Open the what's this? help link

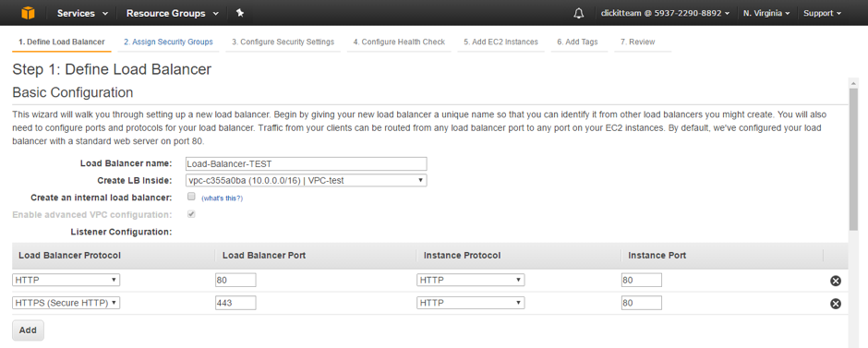click(222, 198)
